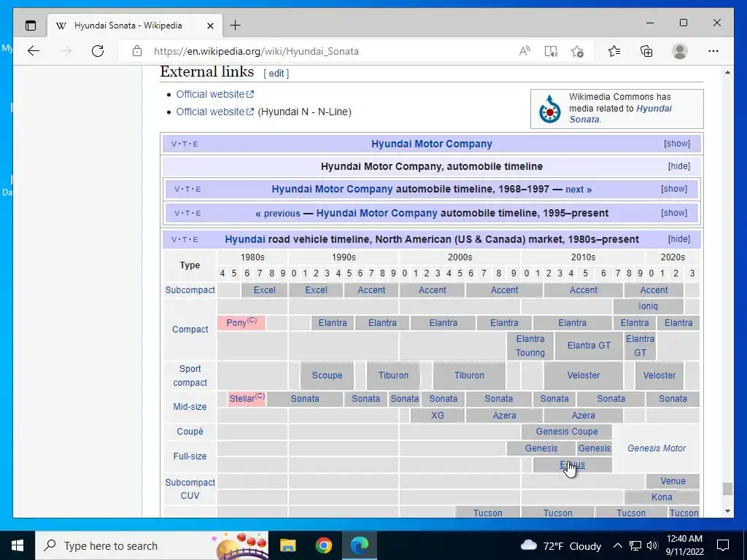Click the volume speaker tray icon

[x=652, y=545]
